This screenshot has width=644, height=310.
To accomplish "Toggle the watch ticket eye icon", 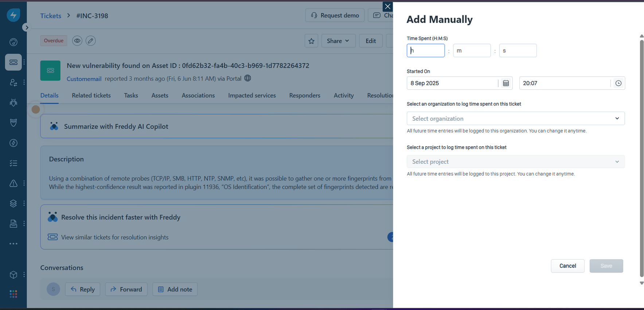I will tap(77, 40).
